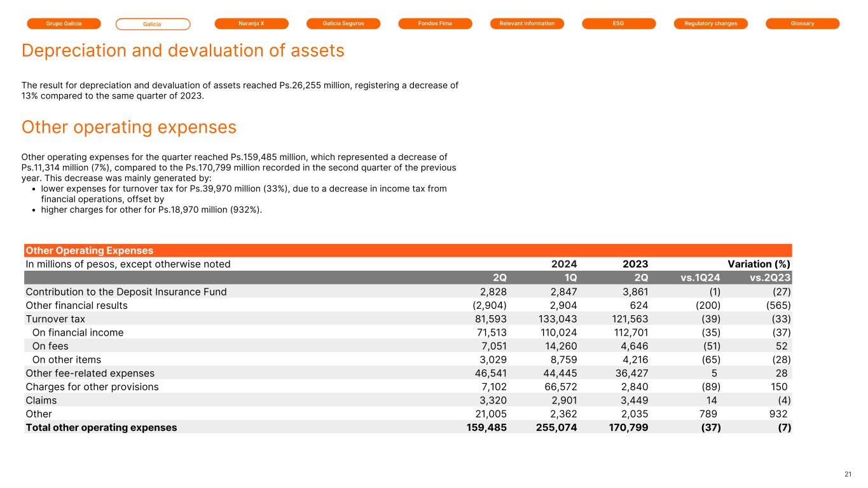Select the Turnover tax row label
The image size is (868, 488).
click(55, 319)
